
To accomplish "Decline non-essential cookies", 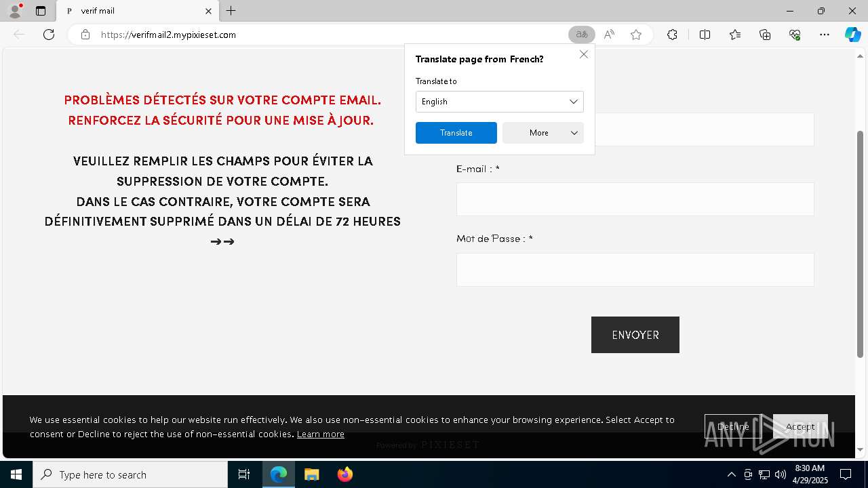I will pyautogui.click(x=732, y=427).
